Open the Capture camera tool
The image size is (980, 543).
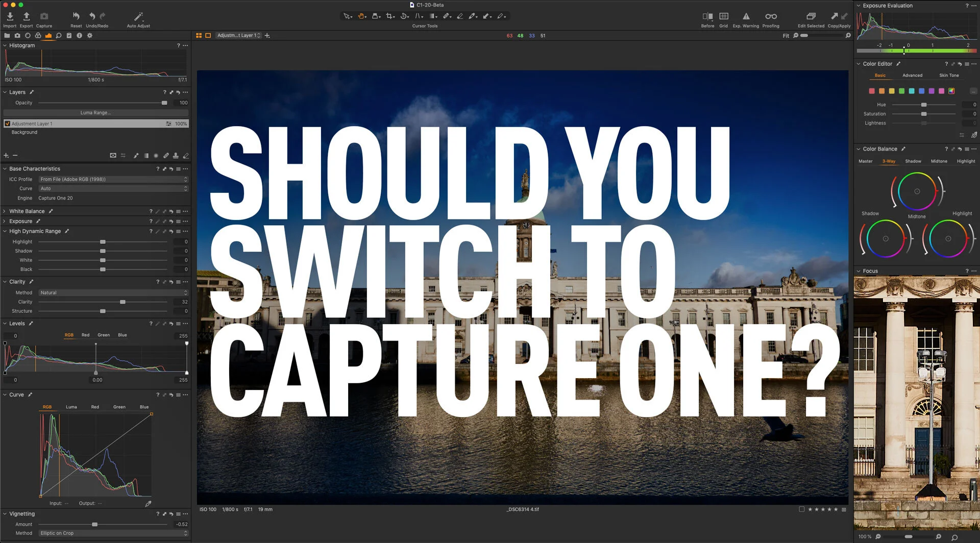(44, 17)
